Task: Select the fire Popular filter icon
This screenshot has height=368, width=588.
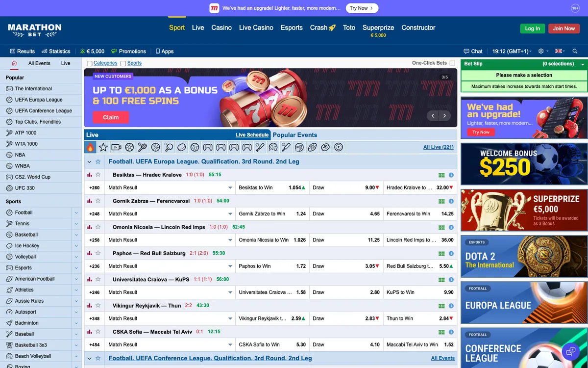Action: (90, 147)
